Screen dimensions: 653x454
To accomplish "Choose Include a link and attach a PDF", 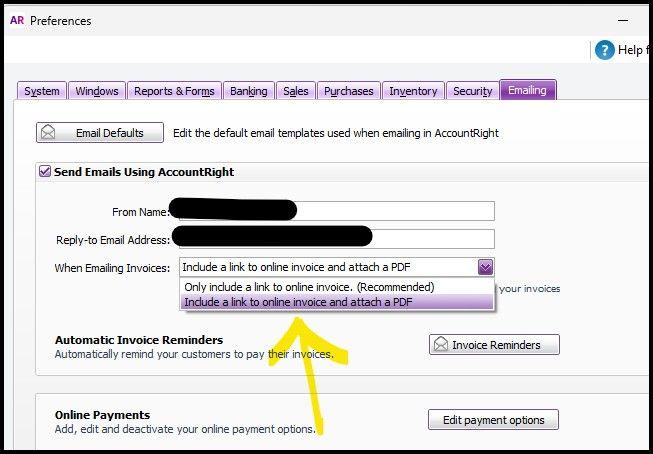I will [x=297, y=302].
